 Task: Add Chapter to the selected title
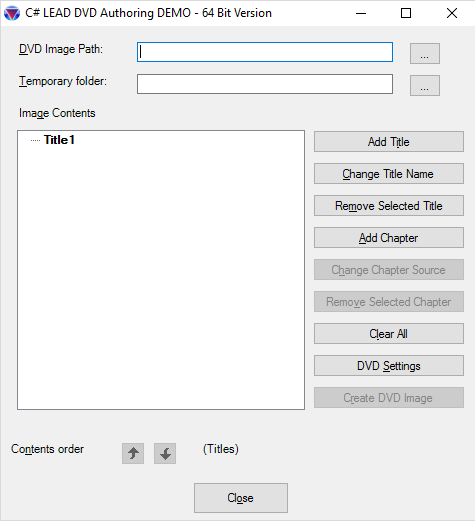pos(389,238)
